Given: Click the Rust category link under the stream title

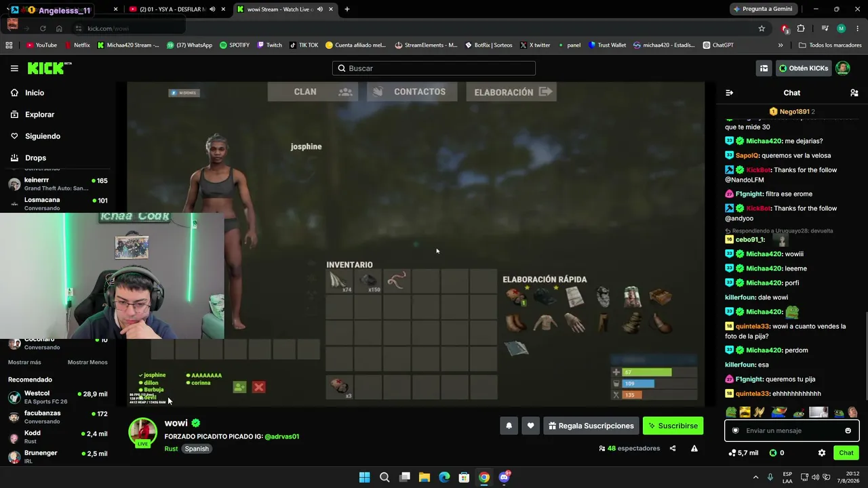Looking at the screenshot, I should click(171, 449).
